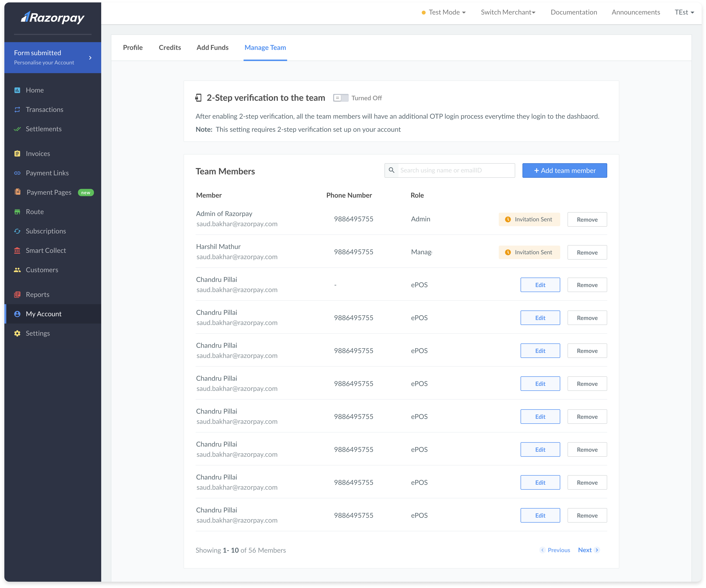Expand the TEst account menu

click(684, 12)
